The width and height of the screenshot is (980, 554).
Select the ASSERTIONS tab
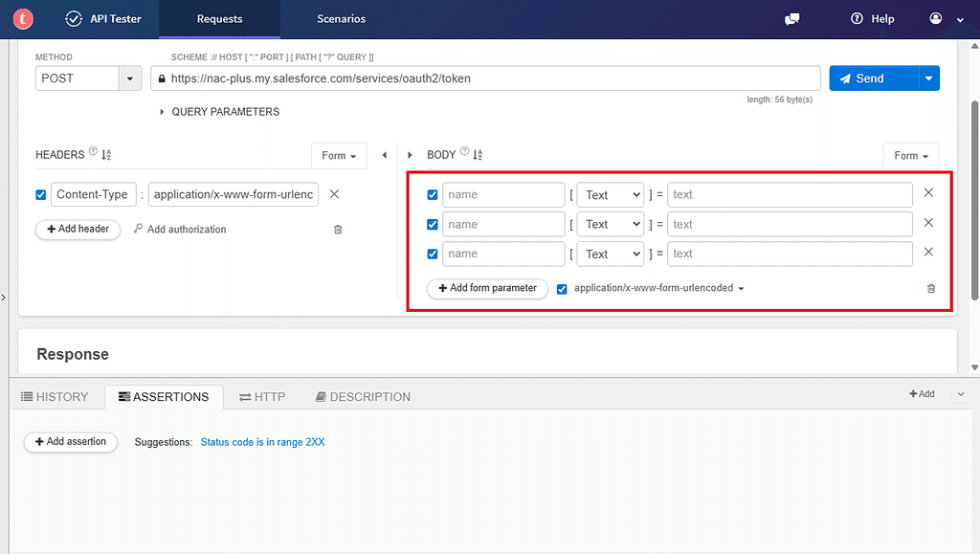[164, 397]
